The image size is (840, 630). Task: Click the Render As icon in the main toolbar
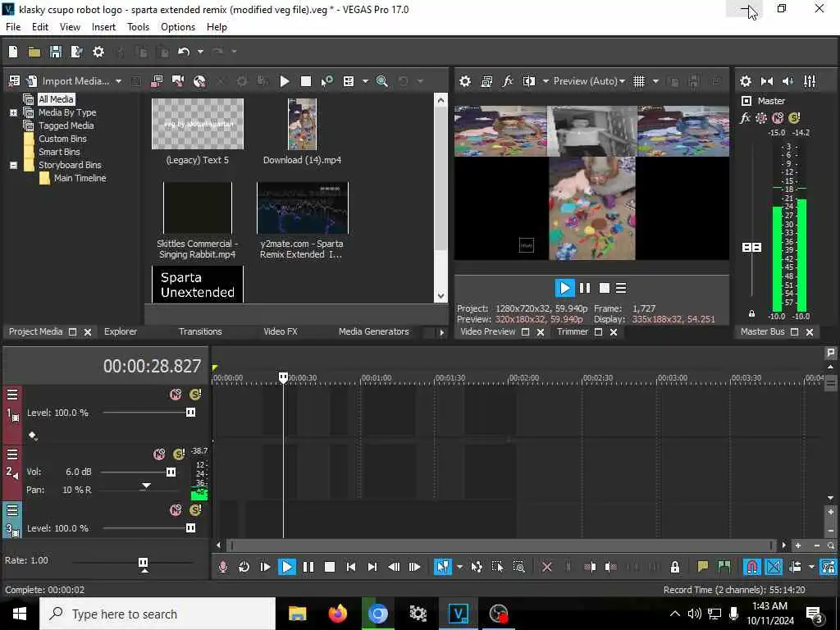pos(76,52)
